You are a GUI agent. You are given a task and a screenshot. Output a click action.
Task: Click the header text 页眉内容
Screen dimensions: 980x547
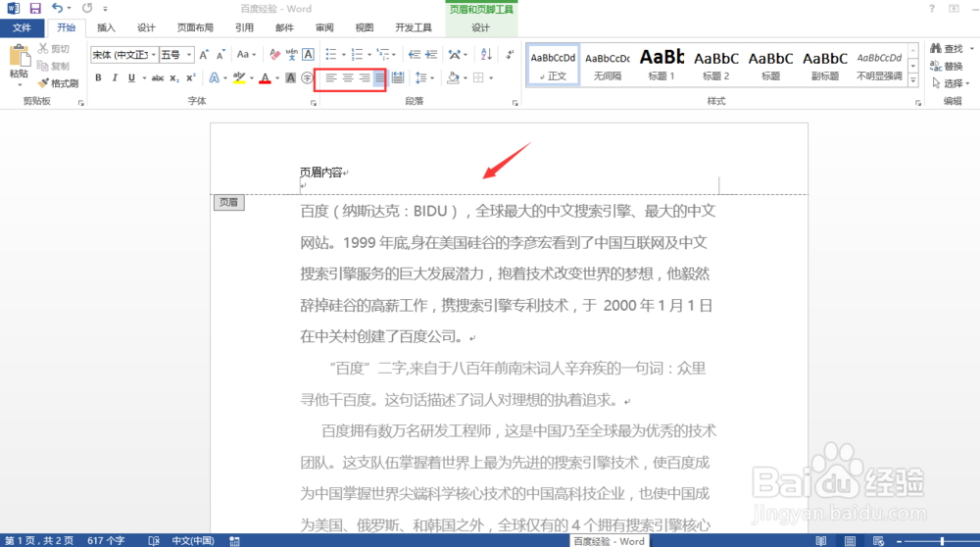[321, 172]
